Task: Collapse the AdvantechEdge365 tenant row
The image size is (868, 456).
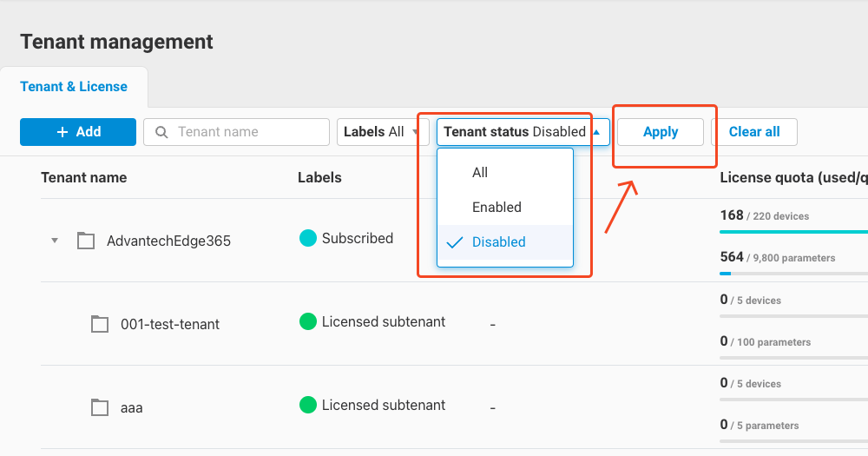Action: pyautogui.click(x=54, y=241)
